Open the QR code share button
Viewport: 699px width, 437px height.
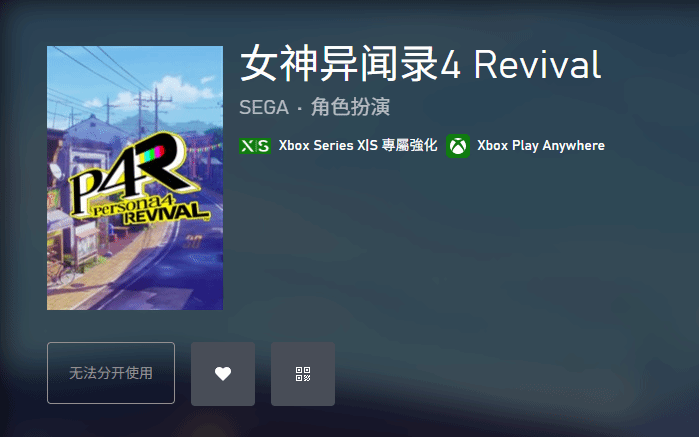[x=303, y=374]
